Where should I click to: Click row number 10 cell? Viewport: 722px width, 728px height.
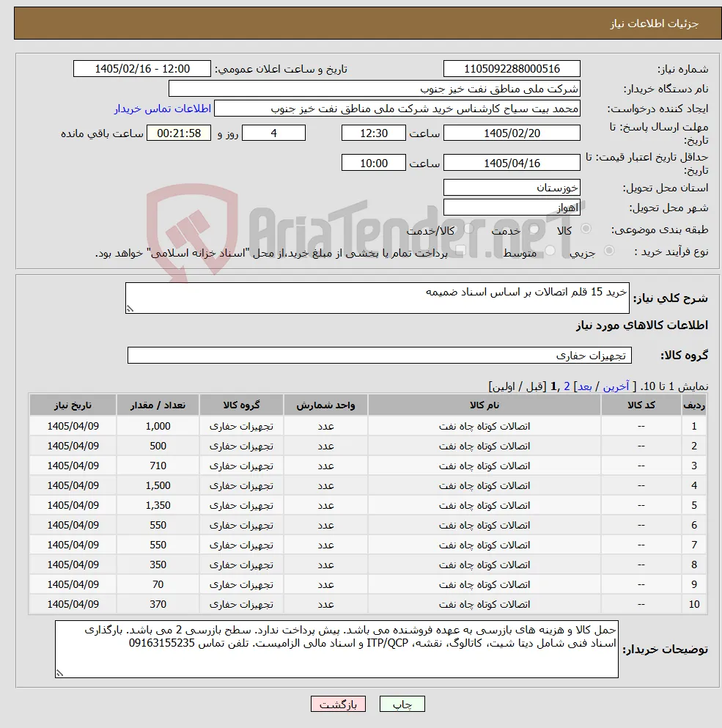point(694,605)
